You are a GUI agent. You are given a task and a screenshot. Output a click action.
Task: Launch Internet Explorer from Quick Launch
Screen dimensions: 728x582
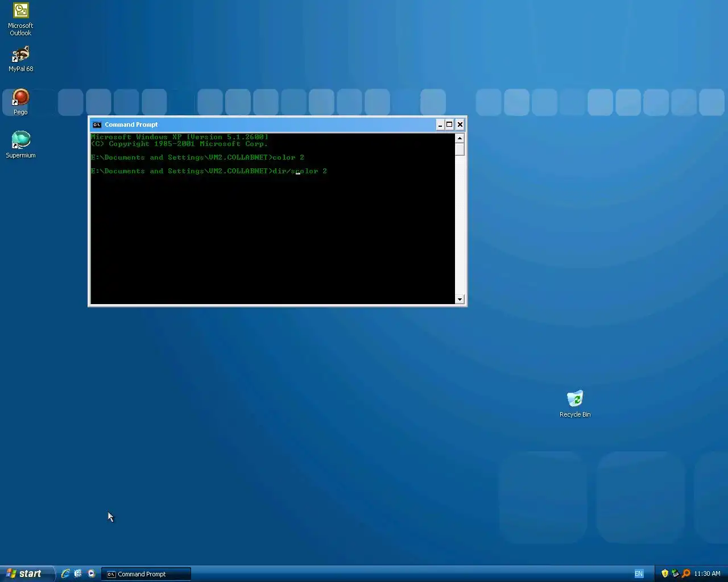click(65, 573)
